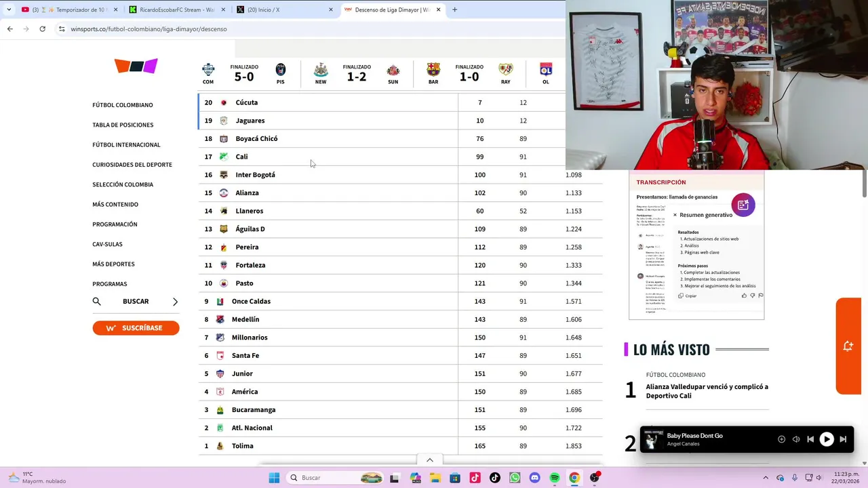Click the Águilas D team crest
The image size is (868, 488).
pyautogui.click(x=224, y=229)
